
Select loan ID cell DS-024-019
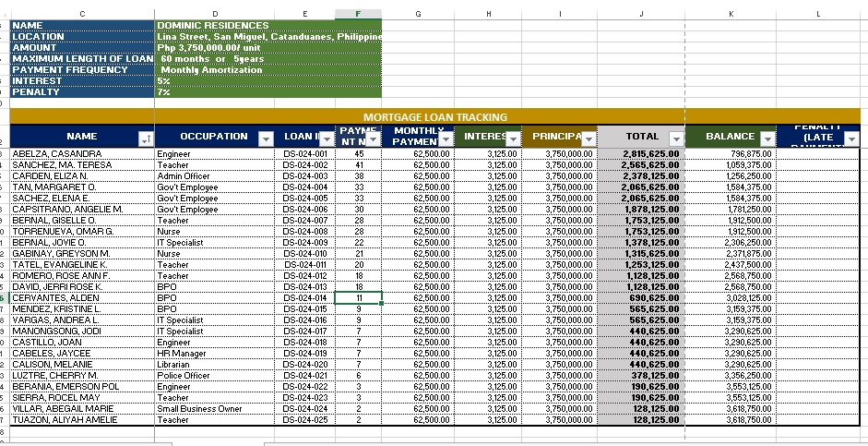[x=304, y=354]
